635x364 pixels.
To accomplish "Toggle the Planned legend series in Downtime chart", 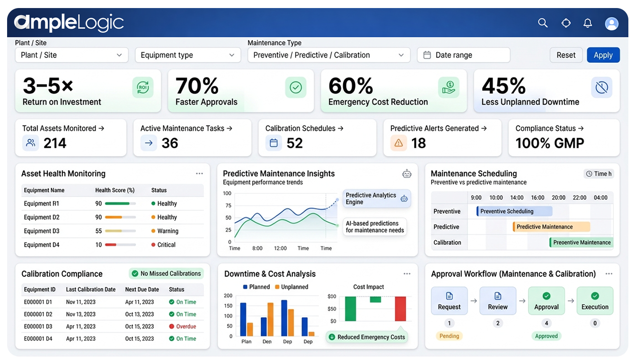I will coord(256,287).
